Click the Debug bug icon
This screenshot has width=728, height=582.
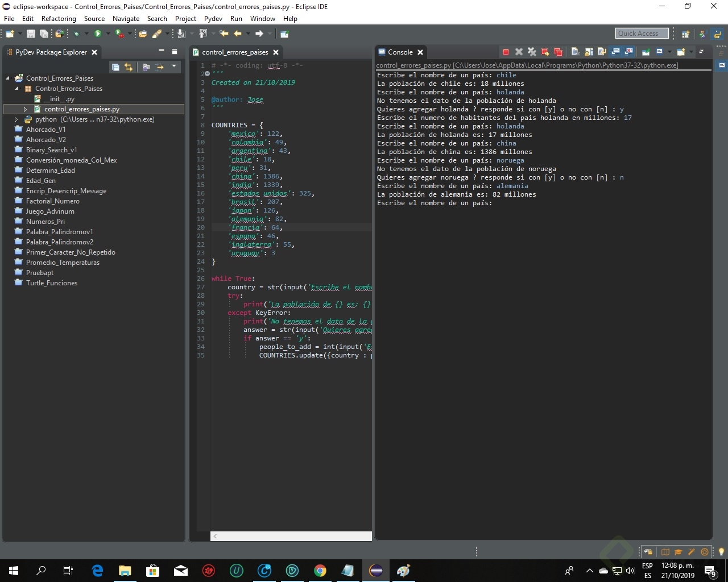[x=76, y=34]
